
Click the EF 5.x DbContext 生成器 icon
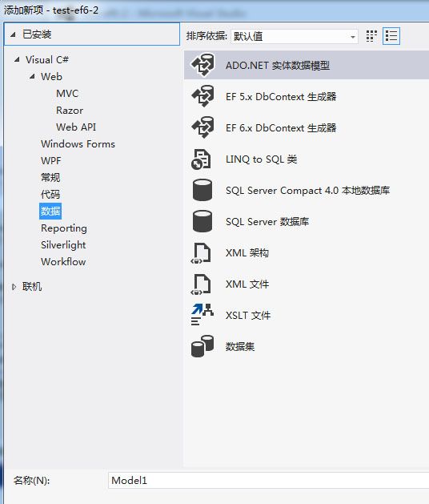click(x=202, y=96)
